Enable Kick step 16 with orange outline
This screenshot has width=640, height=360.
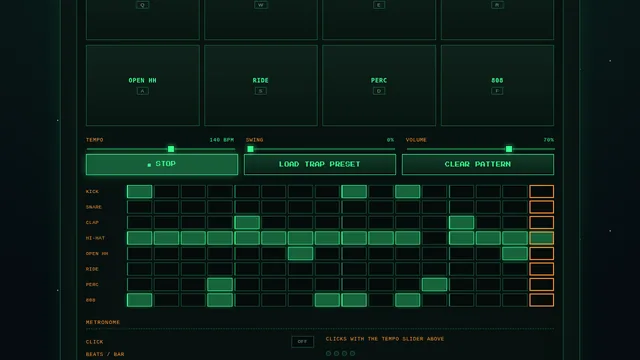click(542, 191)
